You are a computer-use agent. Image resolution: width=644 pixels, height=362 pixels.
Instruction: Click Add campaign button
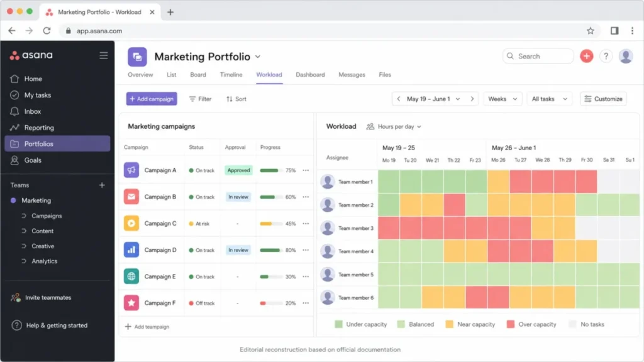[152, 99]
